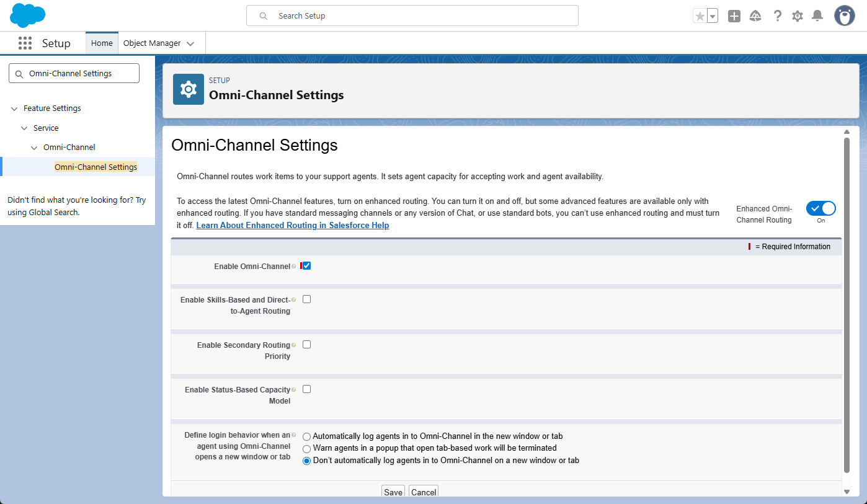Open Learn About Enhanced Routing link
867x504 pixels.
pyautogui.click(x=292, y=226)
